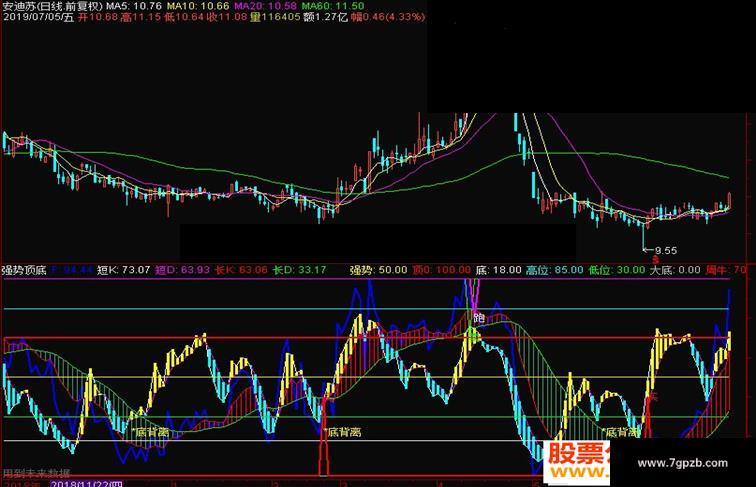The image size is (756, 487).
Task: Click the 顶0: 100.00 parameter label
Action: (441, 270)
